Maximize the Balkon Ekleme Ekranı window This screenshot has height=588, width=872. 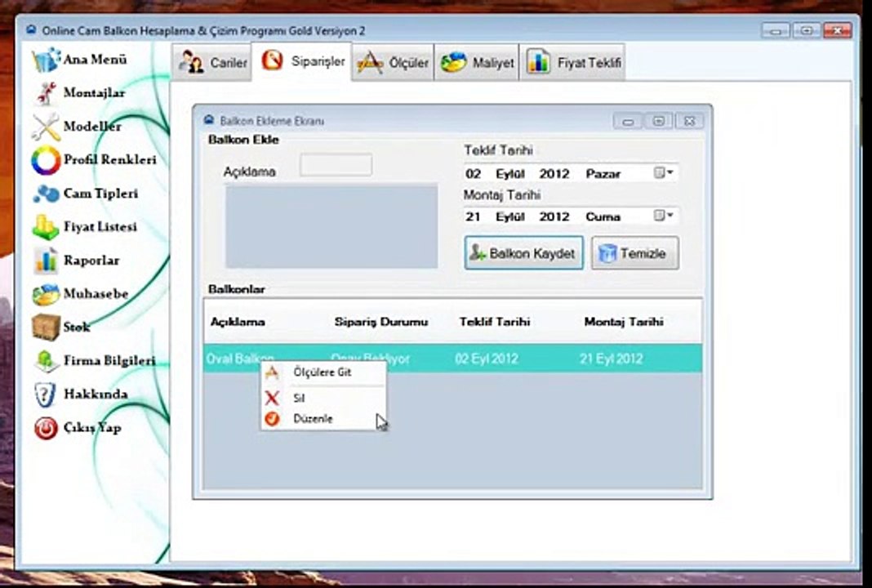pyautogui.click(x=658, y=121)
